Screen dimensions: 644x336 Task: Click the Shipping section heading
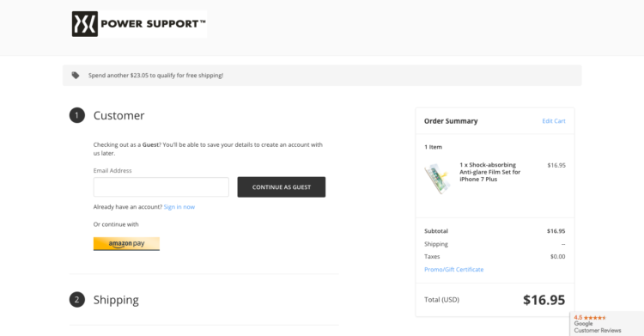(x=116, y=300)
